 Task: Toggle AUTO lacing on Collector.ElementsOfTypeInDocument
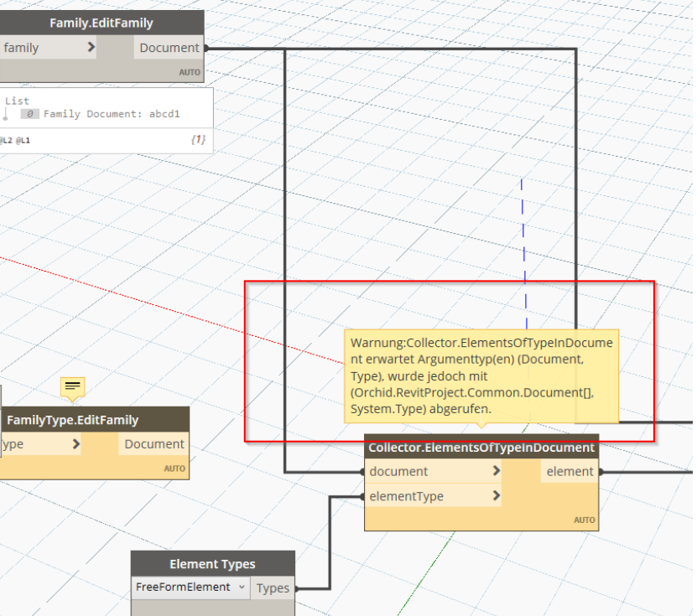point(584,520)
